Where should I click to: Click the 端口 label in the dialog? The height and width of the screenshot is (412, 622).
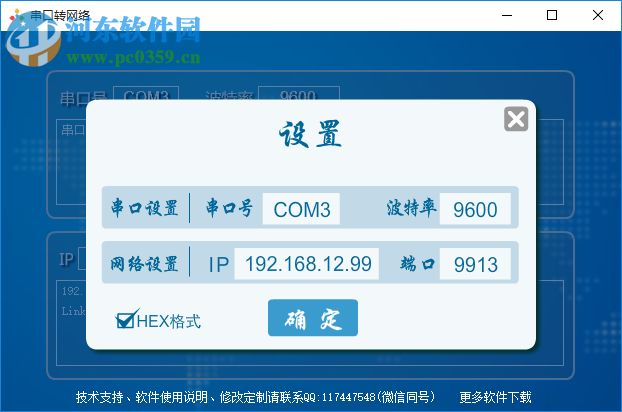pyautogui.click(x=417, y=264)
